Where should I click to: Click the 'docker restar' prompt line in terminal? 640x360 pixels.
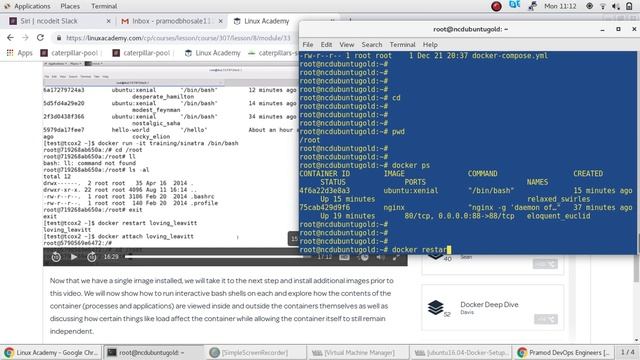point(375,249)
